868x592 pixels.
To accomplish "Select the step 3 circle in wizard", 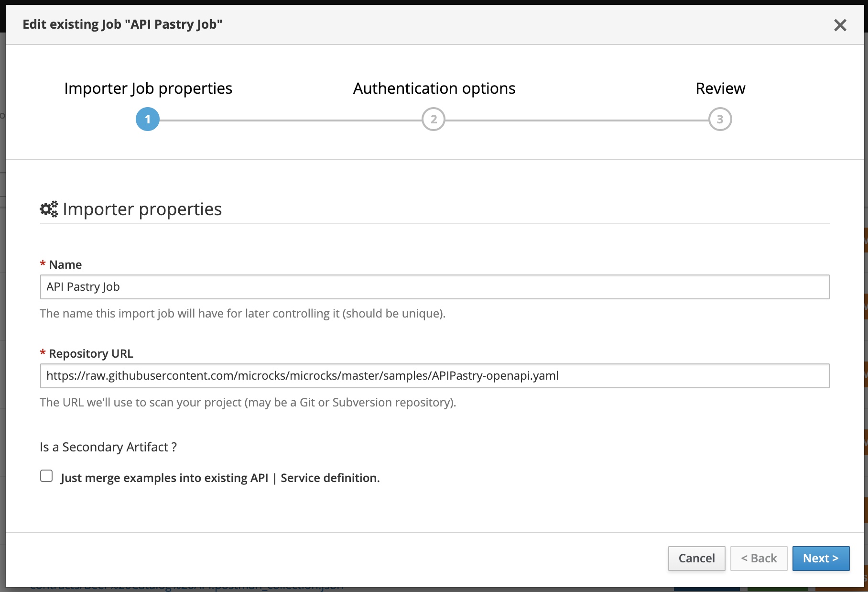I will tap(720, 120).
